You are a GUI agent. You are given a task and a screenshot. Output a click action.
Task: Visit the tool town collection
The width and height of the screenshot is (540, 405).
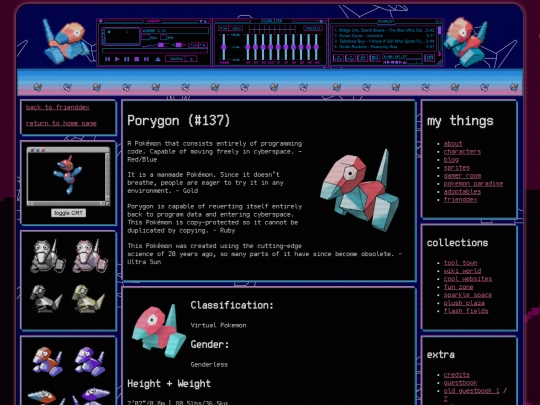(x=460, y=263)
